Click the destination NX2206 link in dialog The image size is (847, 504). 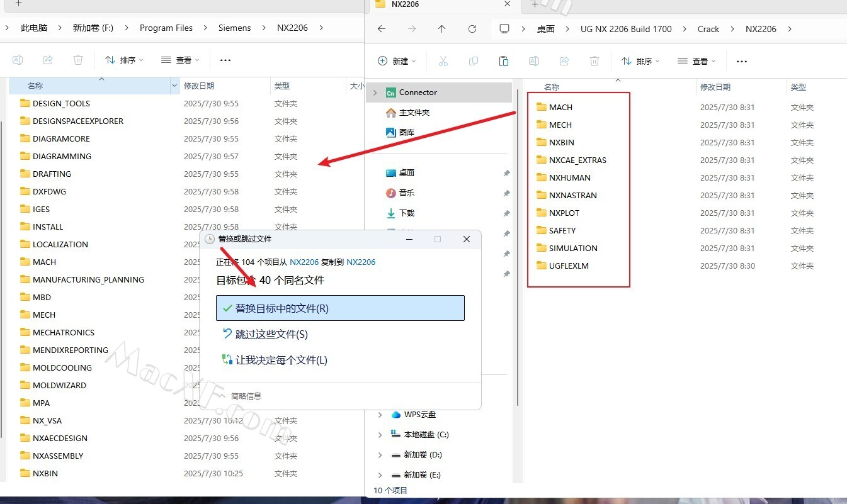coord(361,262)
